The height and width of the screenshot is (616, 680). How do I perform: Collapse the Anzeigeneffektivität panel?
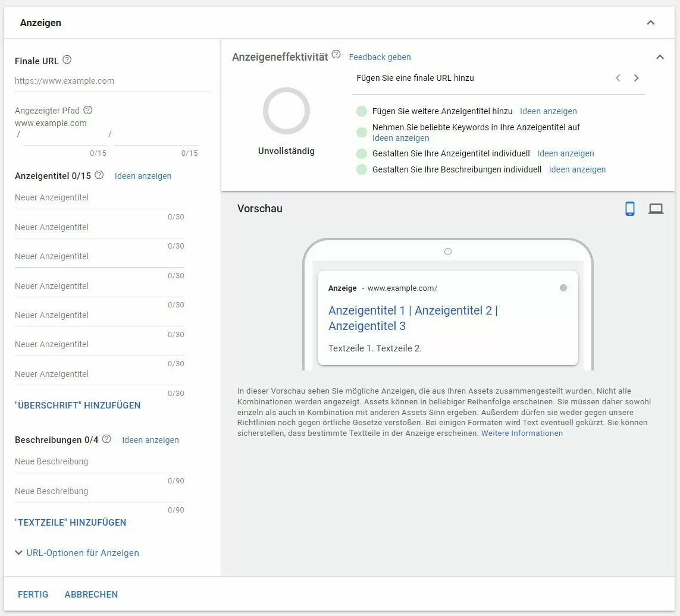pyautogui.click(x=660, y=57)
